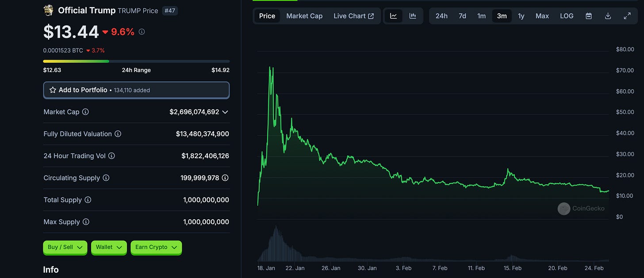This screenshot has height=278, width=644.
Task: Click the 15. Feb price spike on chart
Action: click(x=508, y=170)
